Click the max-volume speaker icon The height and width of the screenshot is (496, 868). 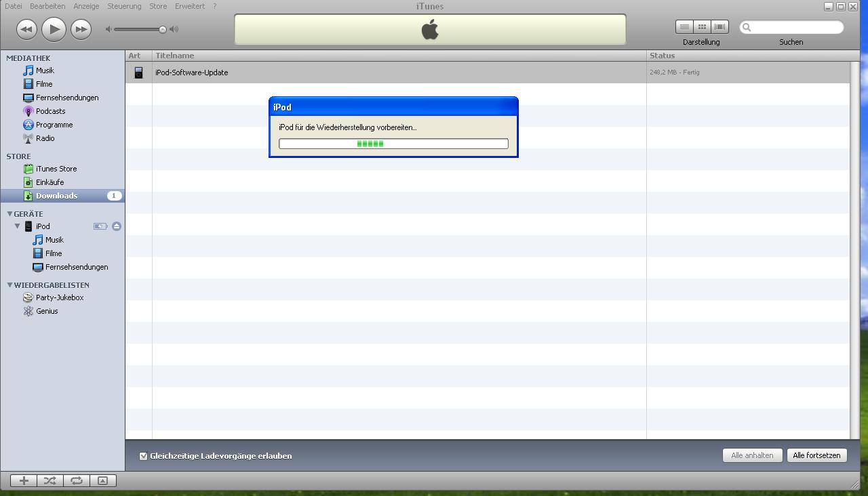point(174,29)
